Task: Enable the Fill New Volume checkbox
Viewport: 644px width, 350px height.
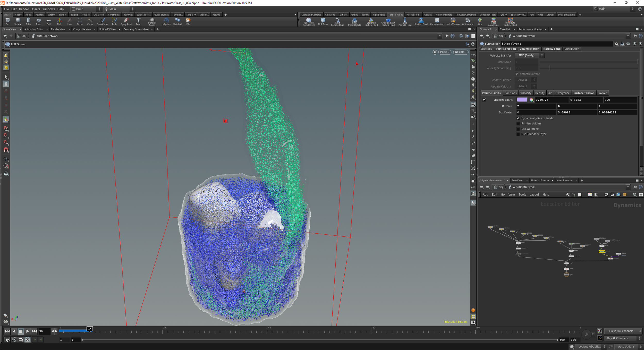Action: pos(518,124)
